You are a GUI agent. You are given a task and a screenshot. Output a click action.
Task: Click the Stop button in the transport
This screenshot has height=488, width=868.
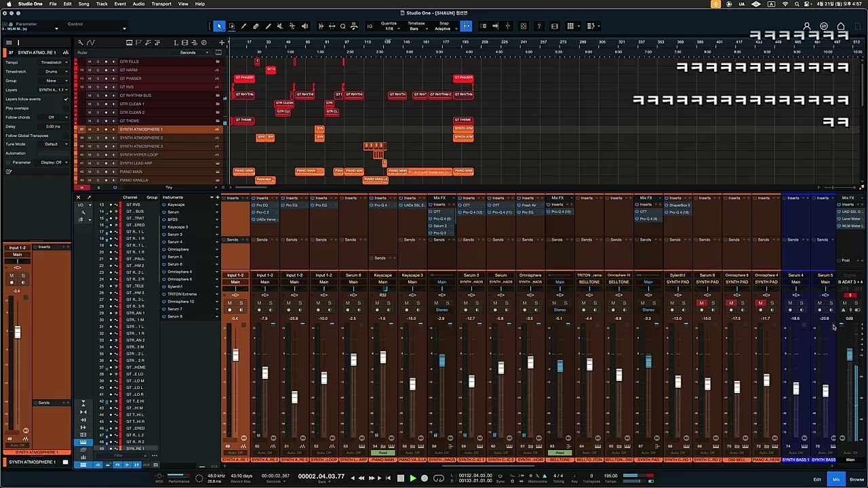400,478
